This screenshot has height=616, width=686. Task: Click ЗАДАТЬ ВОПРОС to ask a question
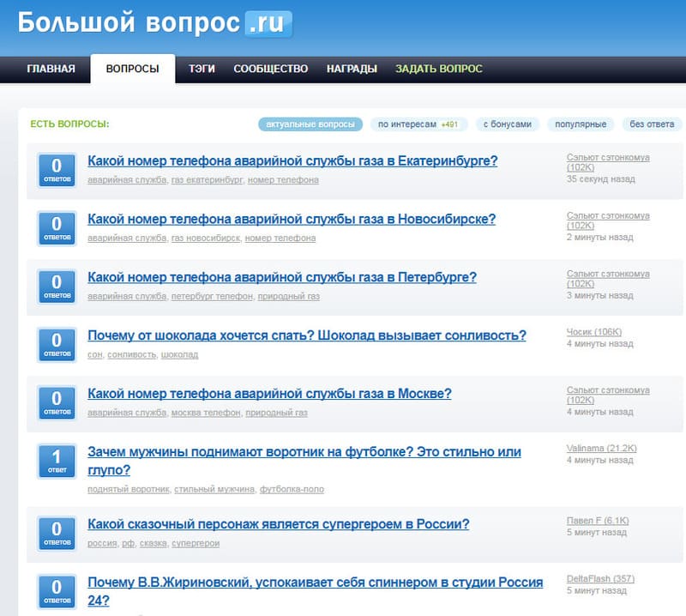pos(438,69)
